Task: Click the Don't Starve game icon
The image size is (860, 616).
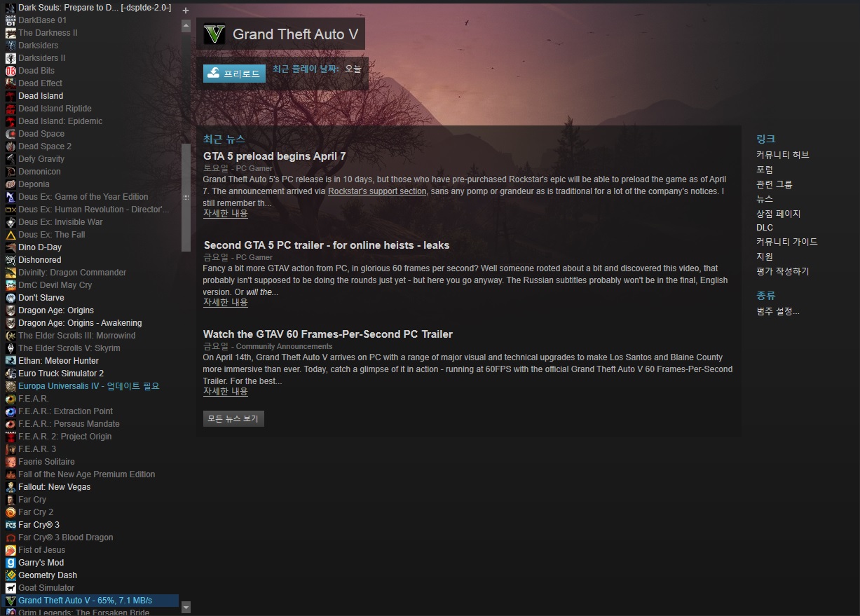Action: pyautogui.click(x=11, y=298)
